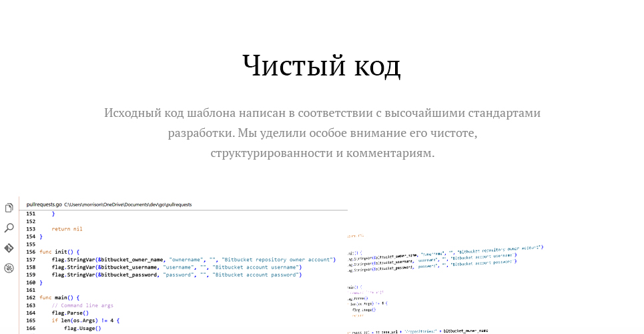Click the heading 'Чистый код'
The image size is (644, 334).
[x=322, y=66]
